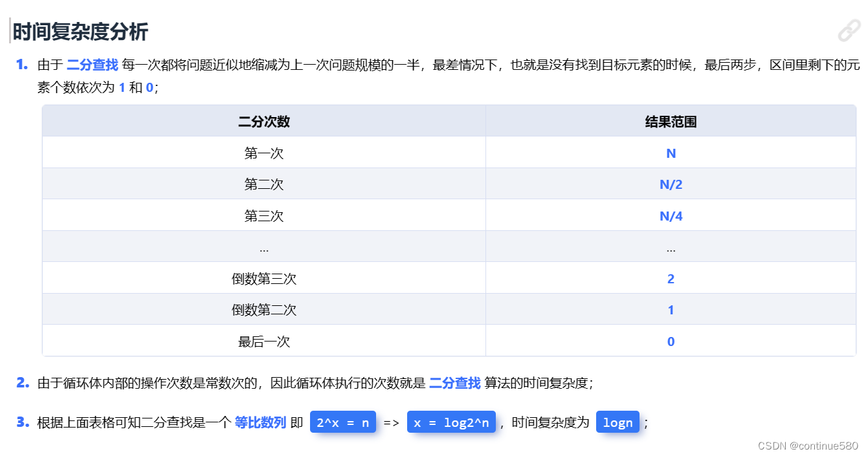Select the blue code chip labeled logn
868x456 pixels.
tap(618, 422)
